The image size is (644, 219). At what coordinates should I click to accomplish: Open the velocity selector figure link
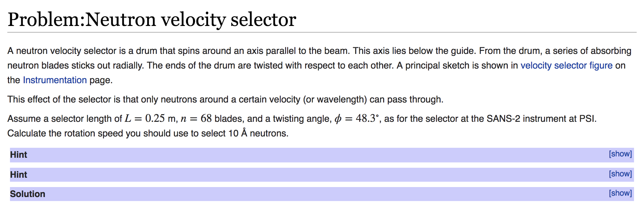[566, 65]
